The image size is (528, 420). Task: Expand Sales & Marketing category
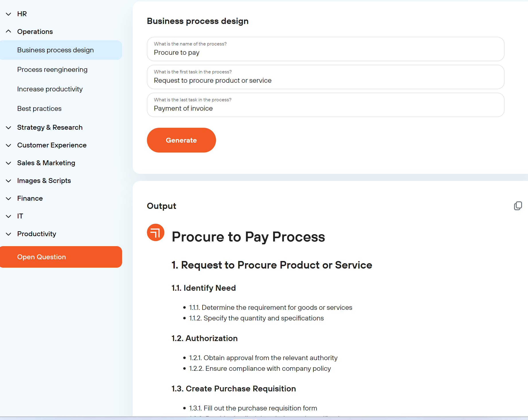pyautogui.click(x=9, y=163)
